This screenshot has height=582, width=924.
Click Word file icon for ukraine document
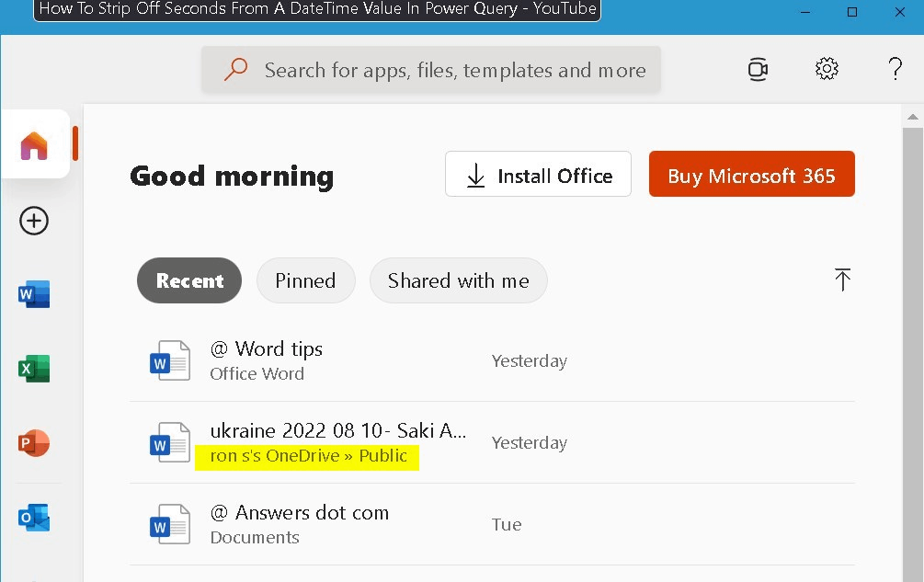[170, 442]
